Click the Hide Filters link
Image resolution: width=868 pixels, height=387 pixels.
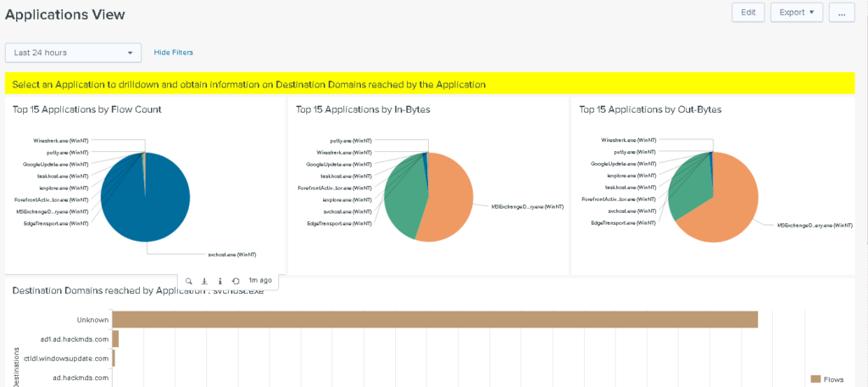pyautogui.click(x=173, y=53)
